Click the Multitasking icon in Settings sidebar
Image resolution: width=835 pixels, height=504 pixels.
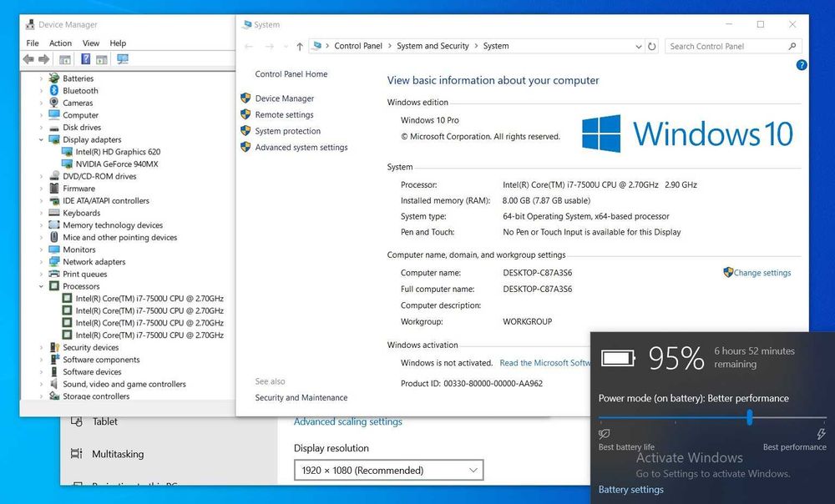pyautogui.click(x=77, y=454)
